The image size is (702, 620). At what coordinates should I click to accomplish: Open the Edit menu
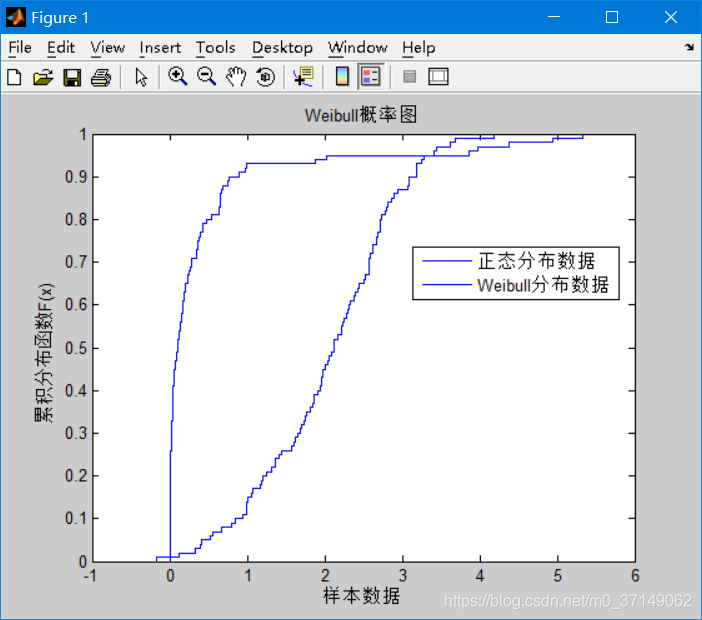(x=61, y=47)
